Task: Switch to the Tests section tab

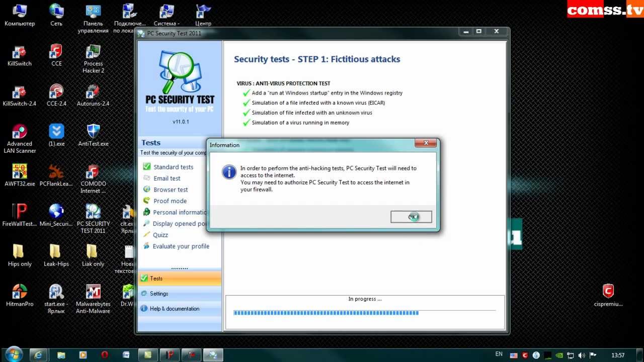Action: click(179, 278)
